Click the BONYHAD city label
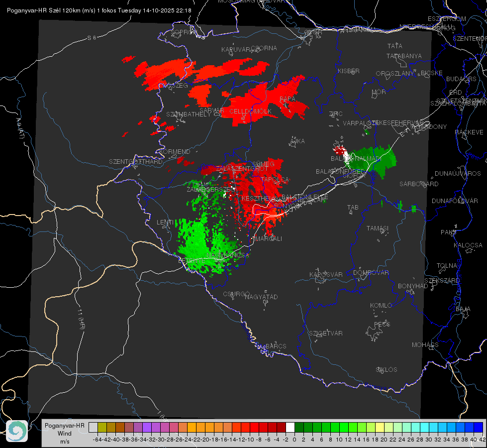Image resolution: width=487 pixels, height=448 pixels. click(413, 286)
